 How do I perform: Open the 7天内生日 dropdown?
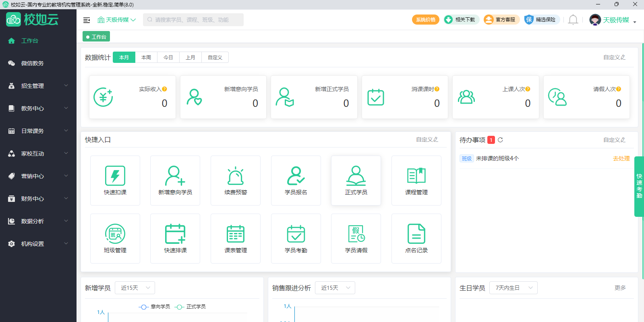(x=513, y=288)
